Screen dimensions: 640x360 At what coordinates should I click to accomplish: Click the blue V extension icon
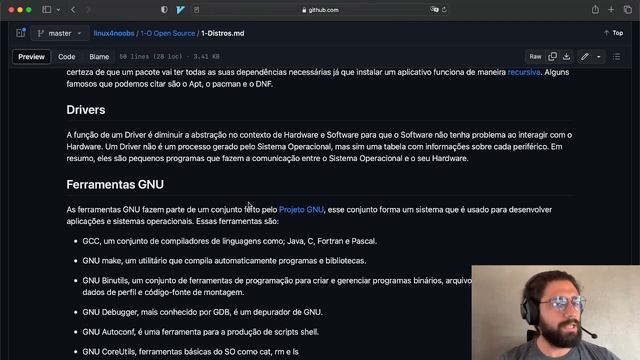pos(180,9)
